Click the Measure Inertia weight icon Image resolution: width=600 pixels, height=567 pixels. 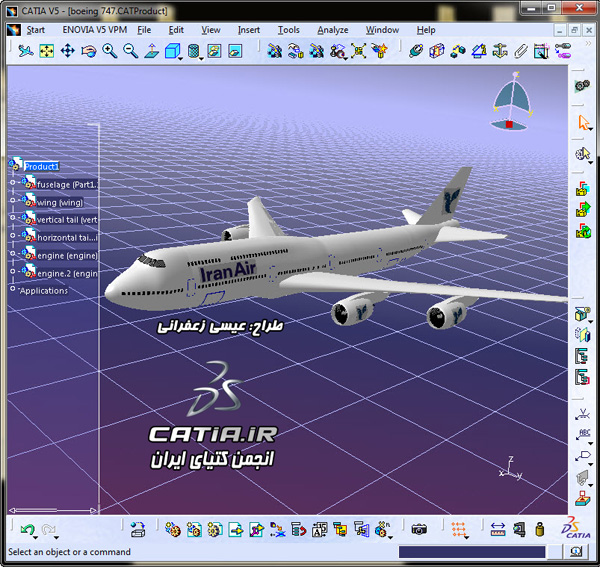pyautogui.click(x=540, y=530)
